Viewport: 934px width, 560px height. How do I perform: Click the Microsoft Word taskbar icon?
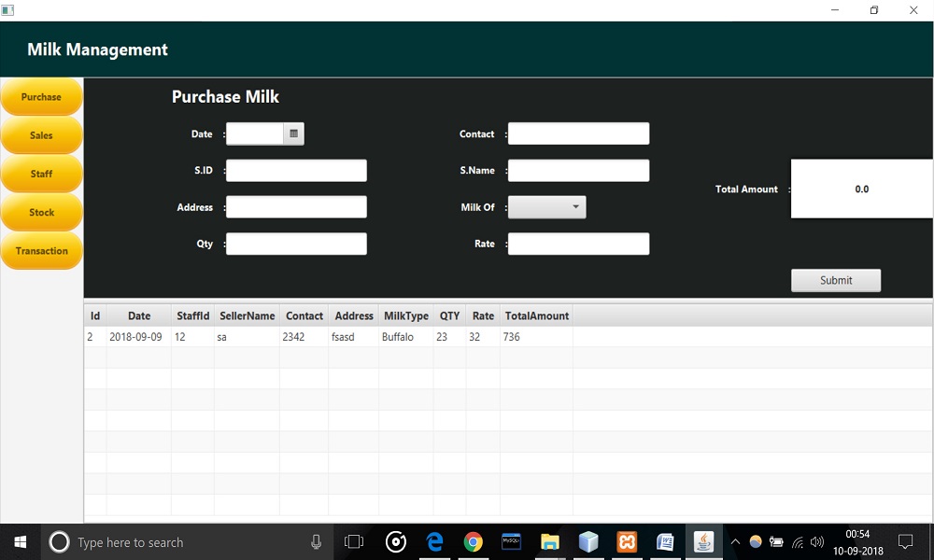click(665, 542)
